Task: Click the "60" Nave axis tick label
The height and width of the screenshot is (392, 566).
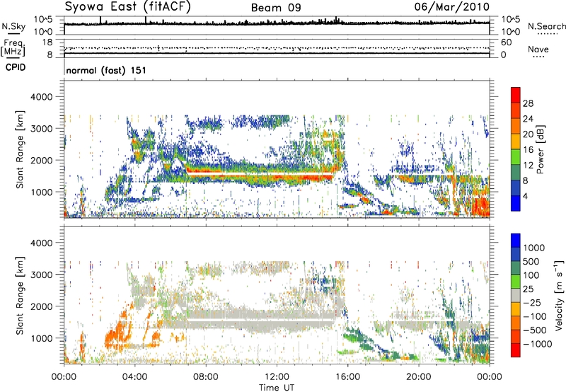Action: [x=506, y=42]
